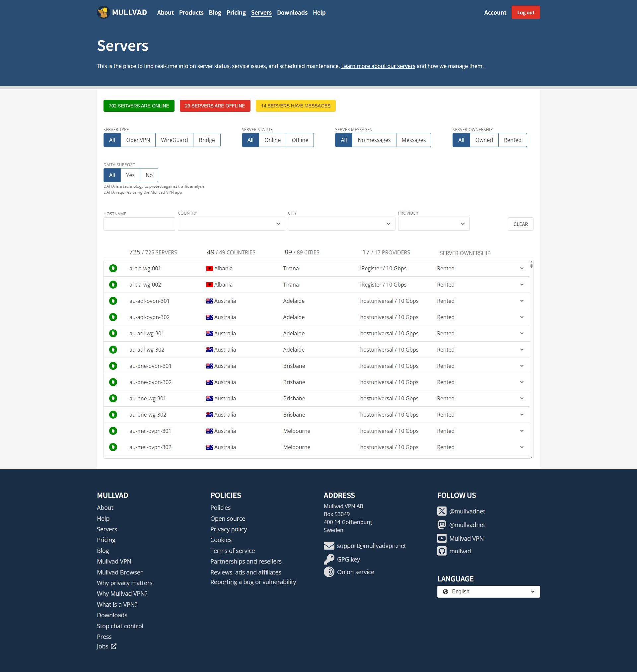Set DAITA support filter to Yes

pyautogui.click(x=130, y=175)
